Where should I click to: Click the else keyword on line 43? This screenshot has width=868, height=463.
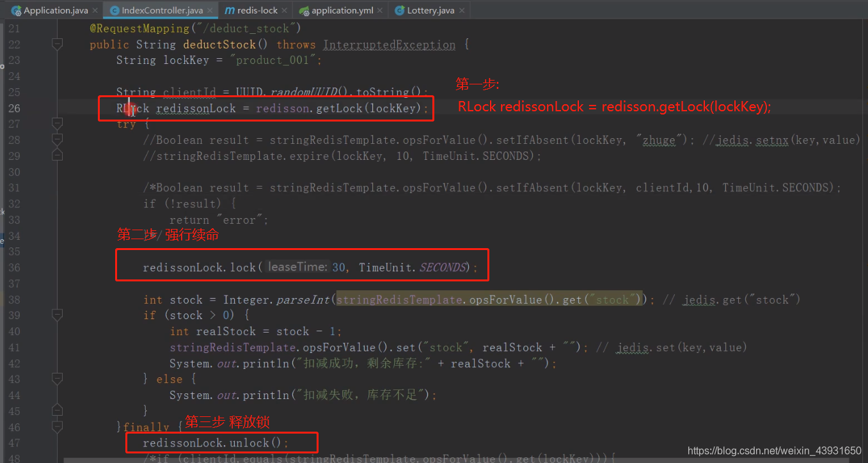click(x=170, y=380)
